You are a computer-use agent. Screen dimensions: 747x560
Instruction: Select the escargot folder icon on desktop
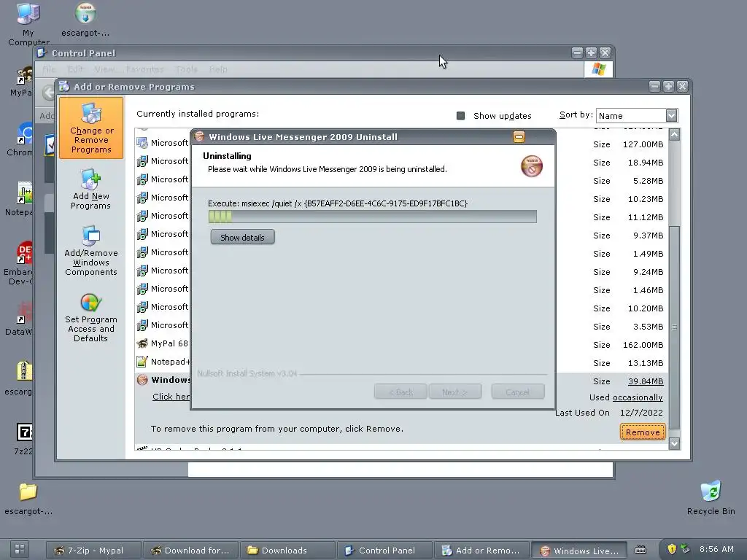(28, 499)
